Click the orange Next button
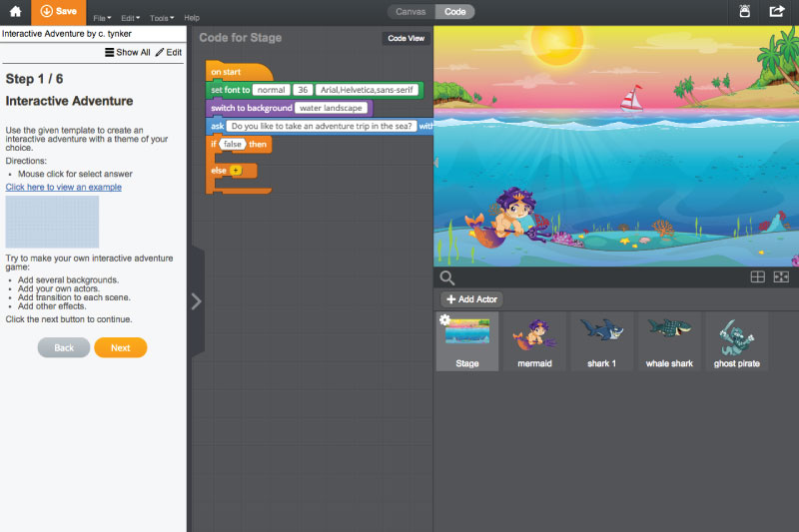The image size is (799, 532). point(121,347)
